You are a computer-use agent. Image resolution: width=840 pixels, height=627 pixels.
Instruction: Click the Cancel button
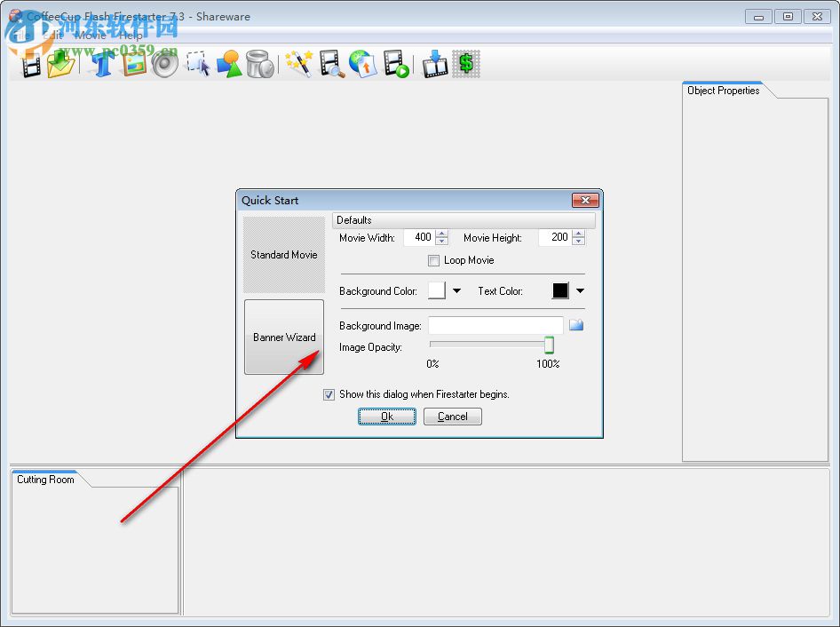point(453,417)
